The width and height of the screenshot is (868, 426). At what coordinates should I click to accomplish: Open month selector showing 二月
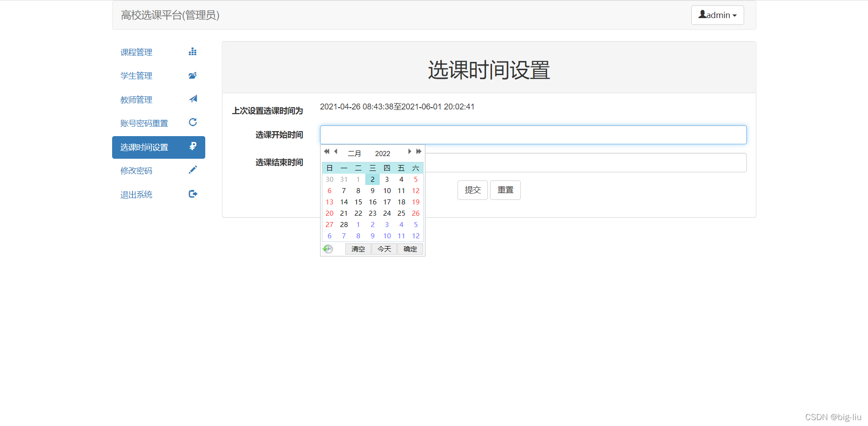click(x=354, y=154)
